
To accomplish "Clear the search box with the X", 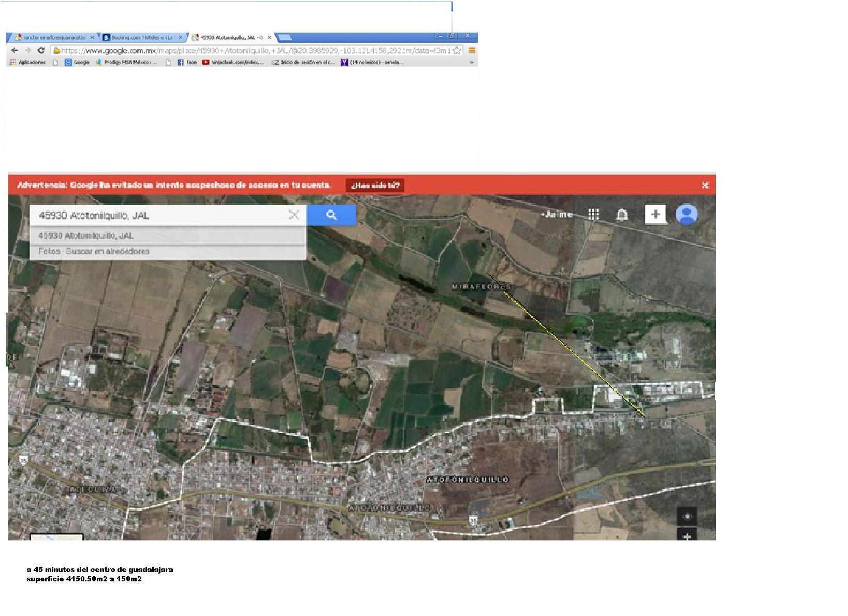I will point(294,215).
